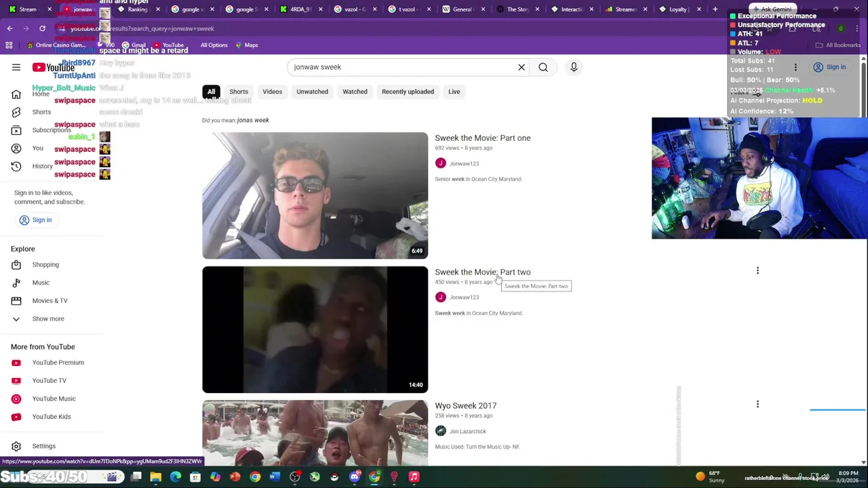Play the Wyo Sweek 2017 thumbnail

pos(315,432)
